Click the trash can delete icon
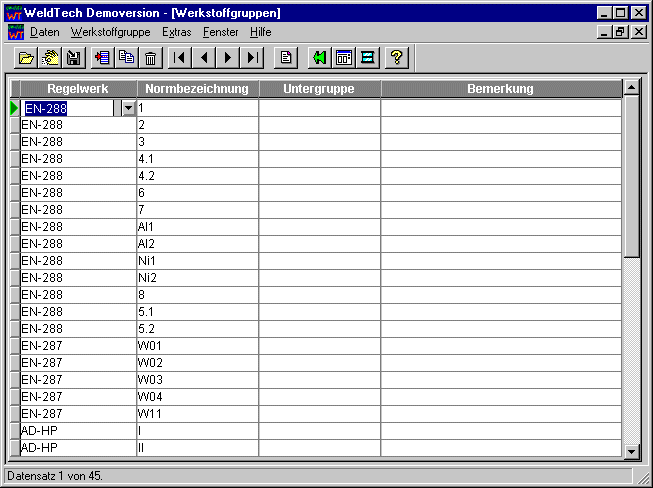 click(x=150, y=58)
